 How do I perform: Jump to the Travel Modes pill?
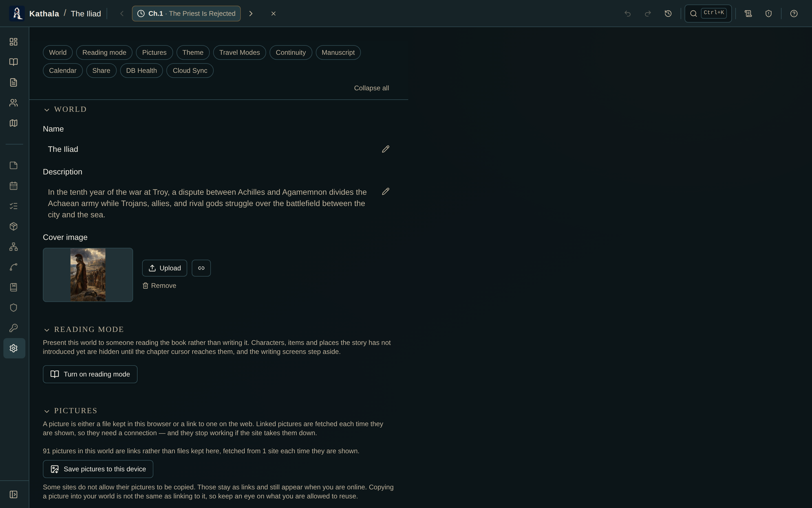click(240, 52)
